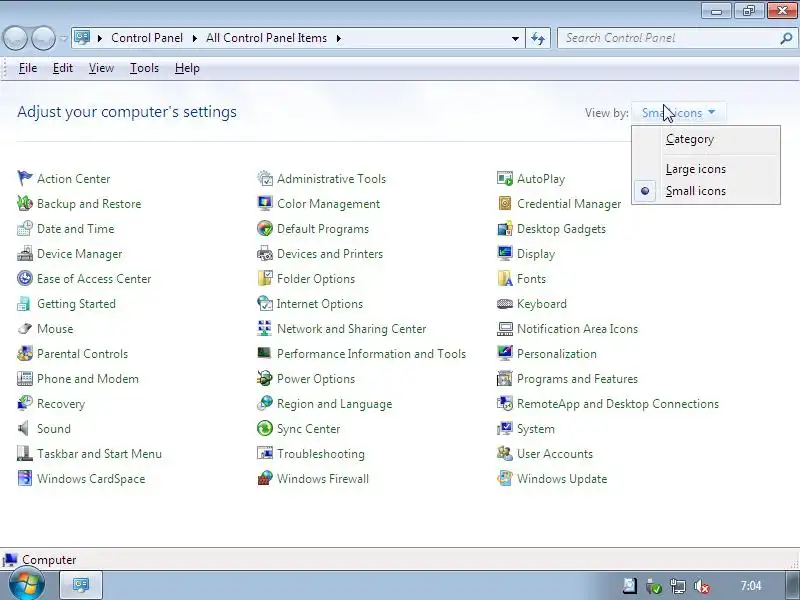Image resolution: width=800 pixels, height=600 pixels.
Task: Click the Ease of Access Center icon
Action: tap(24, 278)
